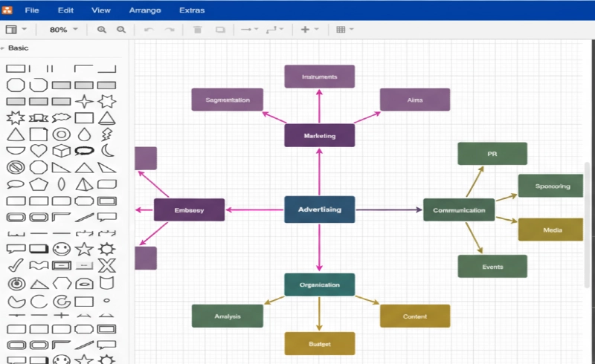Screen dimensions: 595x364
Task: Choose the crescent moon shape
Action: 107,151
